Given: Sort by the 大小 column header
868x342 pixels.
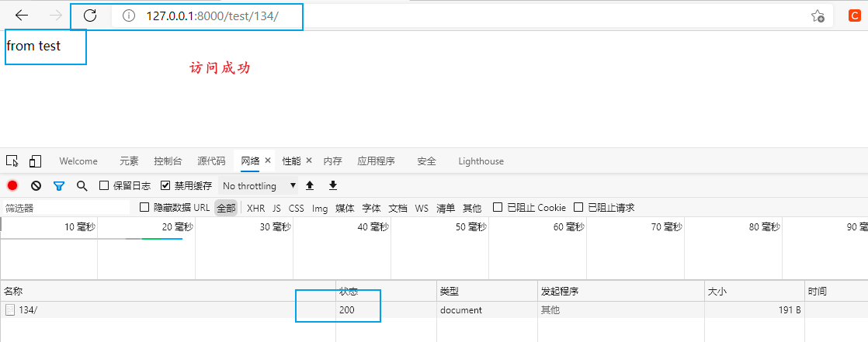Looking at the screenshot, I should coord(755,291).
